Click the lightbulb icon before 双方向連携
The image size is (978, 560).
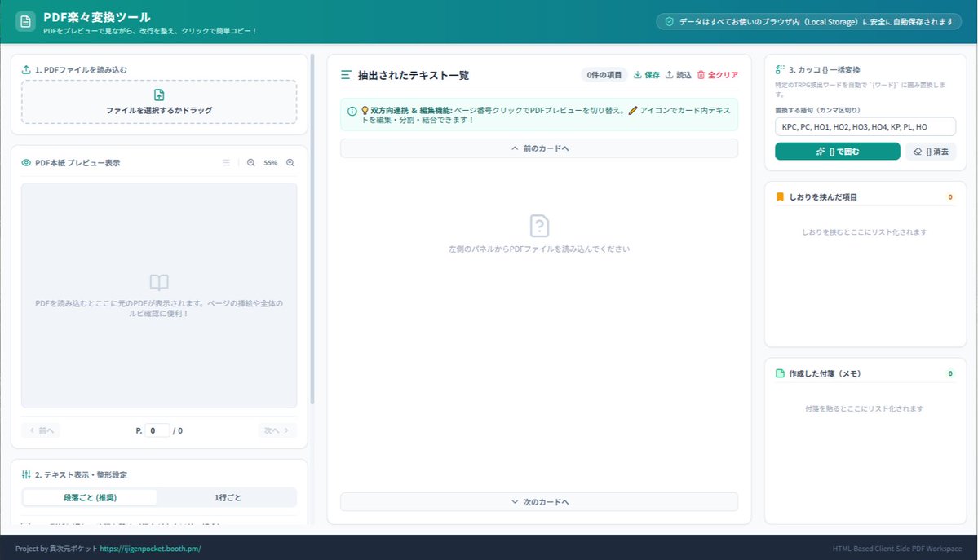coord(365,110)
